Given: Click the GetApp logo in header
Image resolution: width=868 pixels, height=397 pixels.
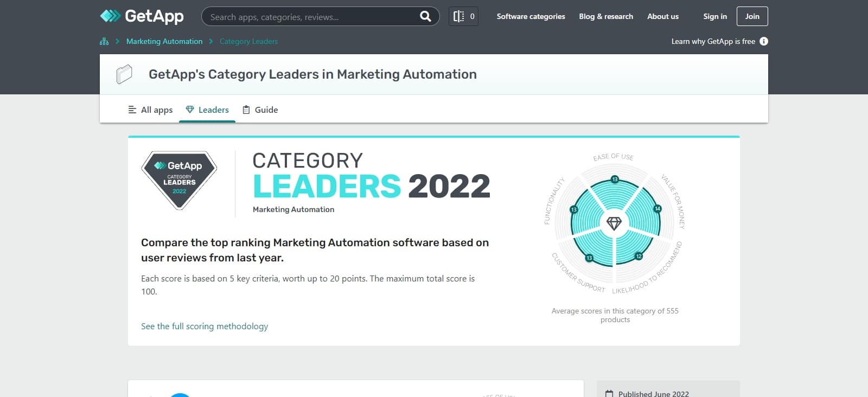Looking at the screenshot, I should (x=142, y=16).
